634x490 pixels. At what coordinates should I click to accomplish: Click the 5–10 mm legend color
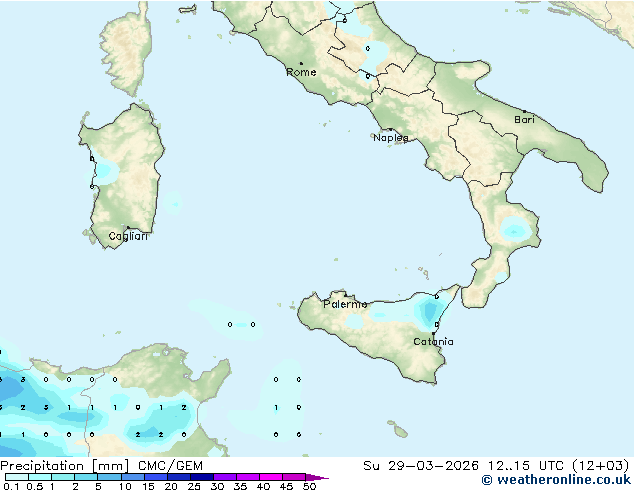(109, 477)
